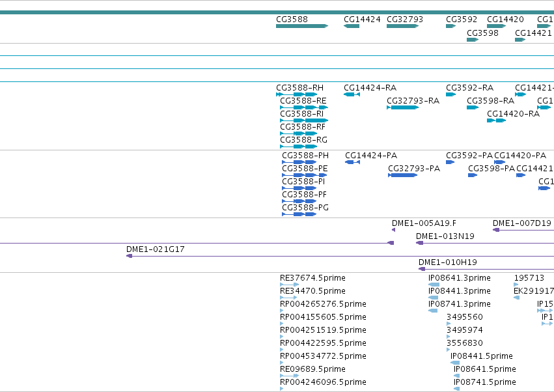The height and width of the screenshot is (392, 554).
Task: Click protein label CG3592-PA
Action: click(x=469, y=156)
